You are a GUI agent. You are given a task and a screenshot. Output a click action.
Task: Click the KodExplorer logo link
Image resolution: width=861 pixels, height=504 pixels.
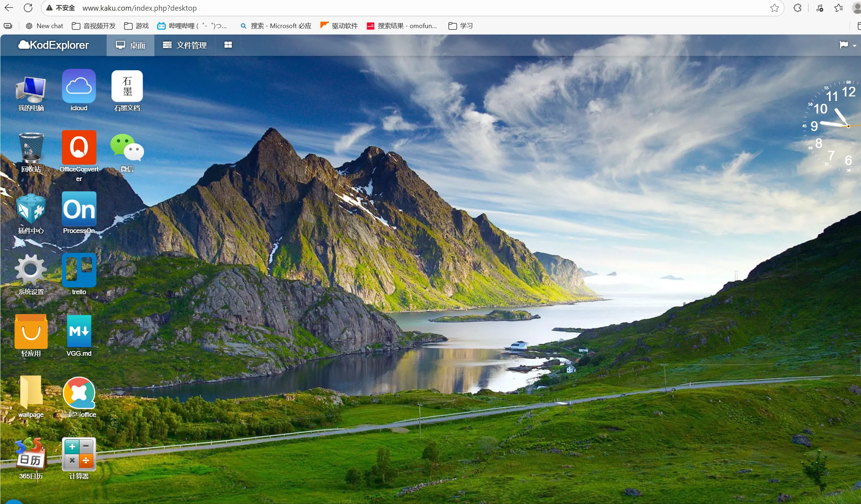[53, 45]
